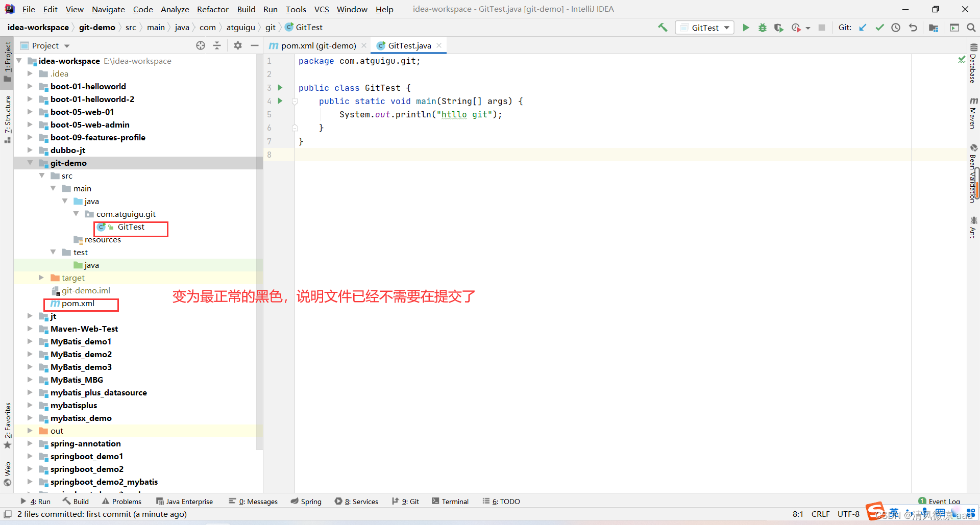Run GitTest with green play button

(x=746, y=28)
